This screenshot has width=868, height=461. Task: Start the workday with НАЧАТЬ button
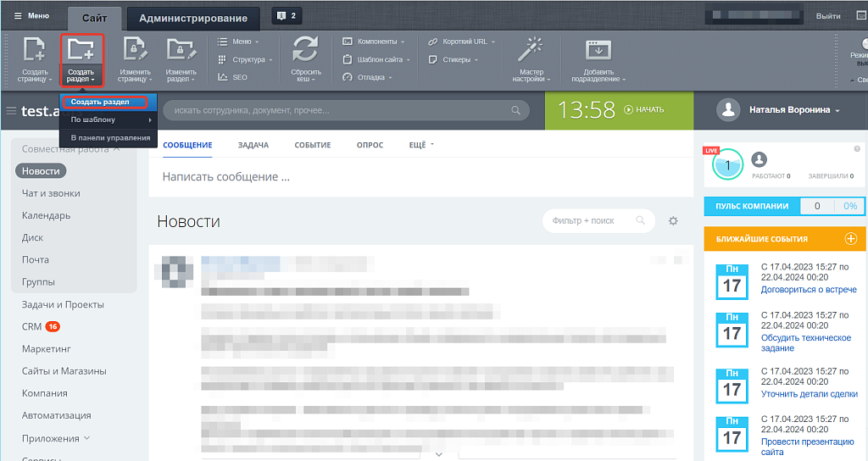[x=644, y=109]
